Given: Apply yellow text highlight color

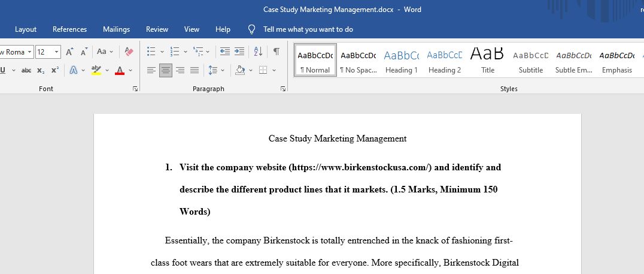Looking at the screenshot, I should coord(96,70).
